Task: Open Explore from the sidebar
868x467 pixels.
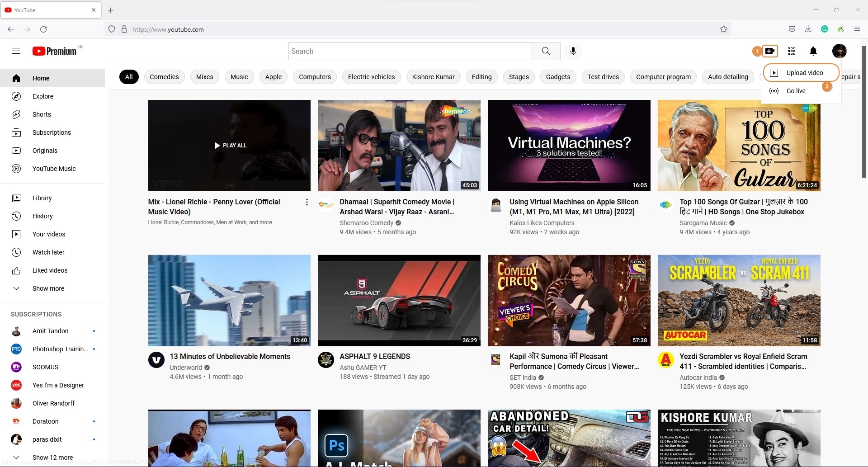Action: [52, 96]
